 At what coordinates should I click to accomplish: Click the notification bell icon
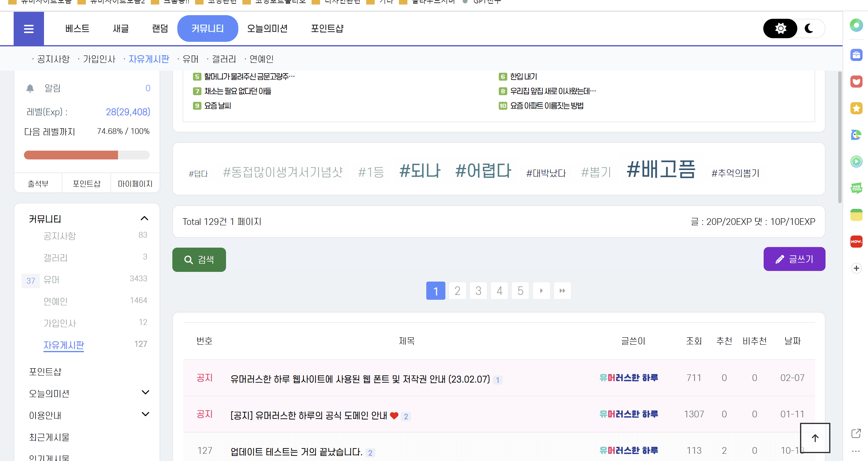pyautogui.click(x=30, y=88)
